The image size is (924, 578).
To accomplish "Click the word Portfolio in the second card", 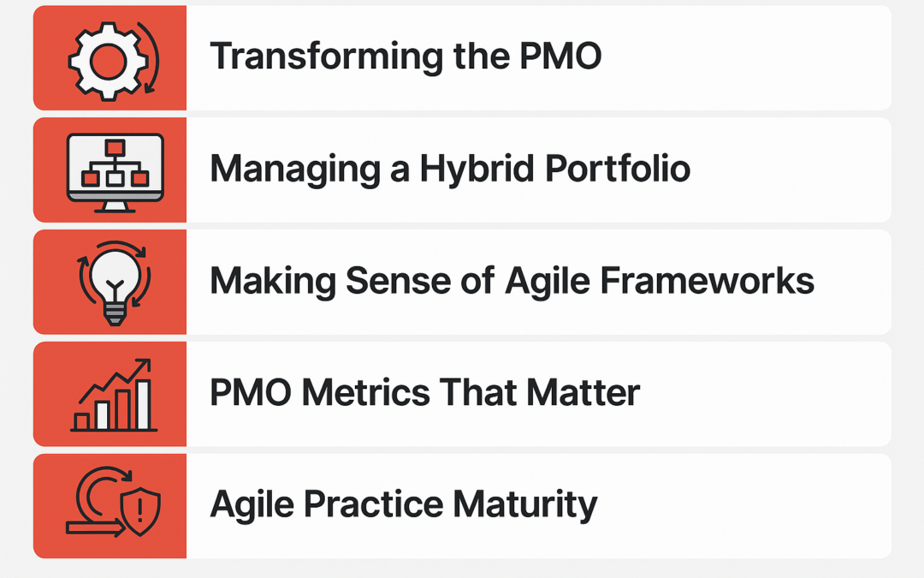I will click(x=618, y=168).
